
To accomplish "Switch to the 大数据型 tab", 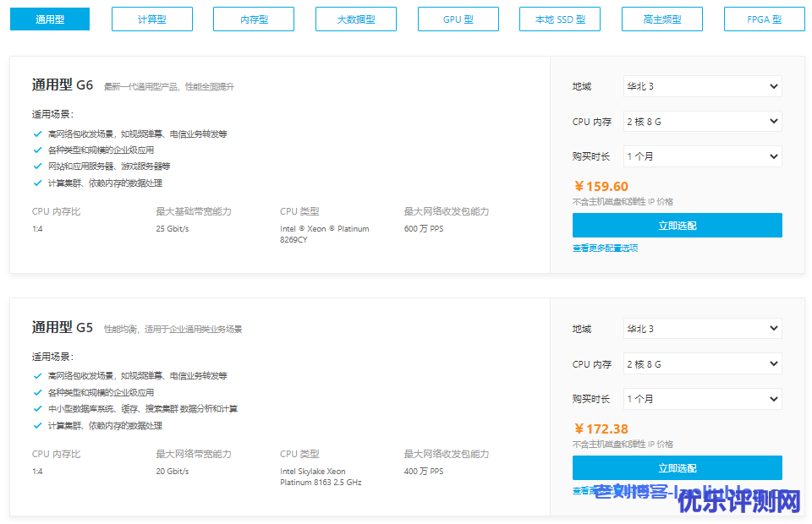I will [356, 19].
